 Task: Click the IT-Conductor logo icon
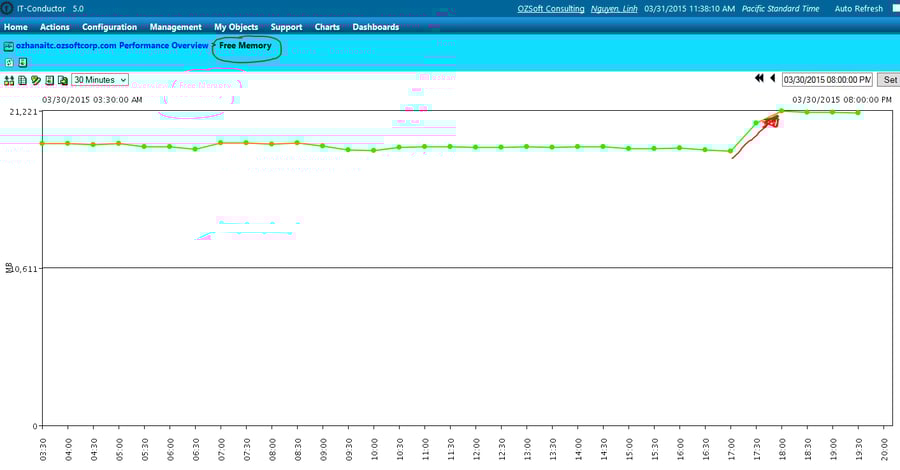tap(8, 8)
